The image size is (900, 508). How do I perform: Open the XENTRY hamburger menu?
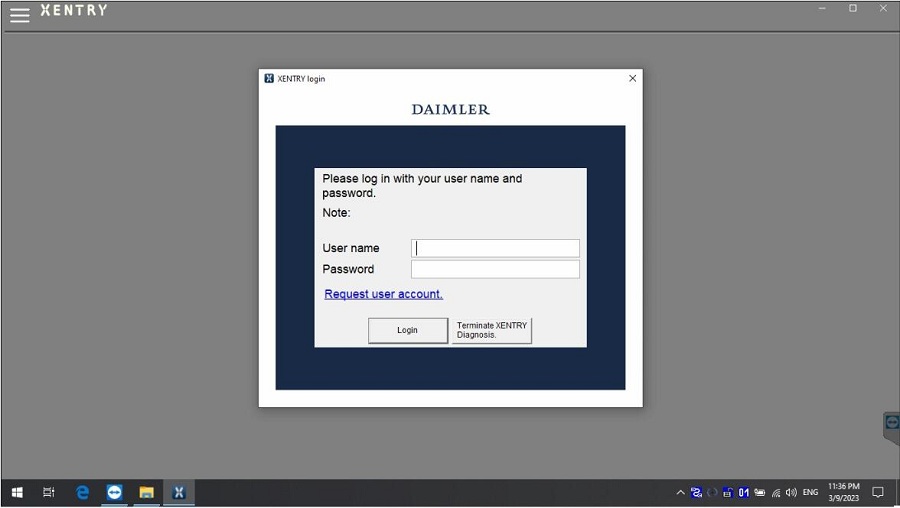pos(20,15)
